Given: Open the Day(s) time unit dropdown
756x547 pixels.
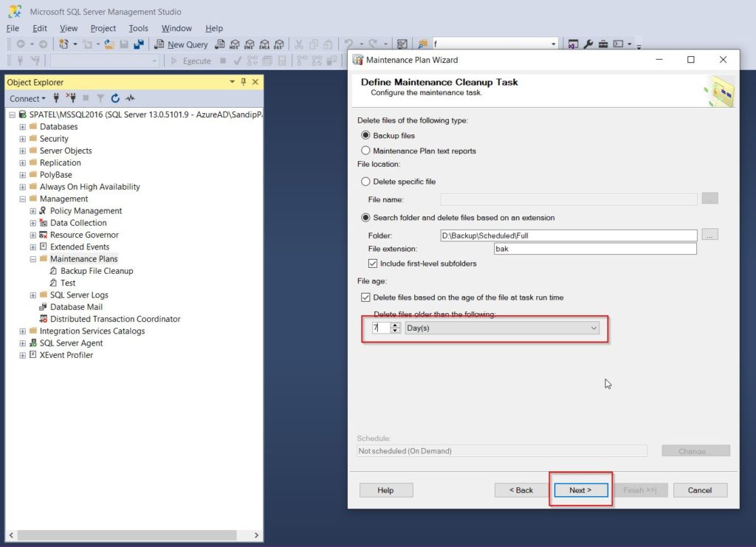Looking at the screenshot, I should point(502,328).
